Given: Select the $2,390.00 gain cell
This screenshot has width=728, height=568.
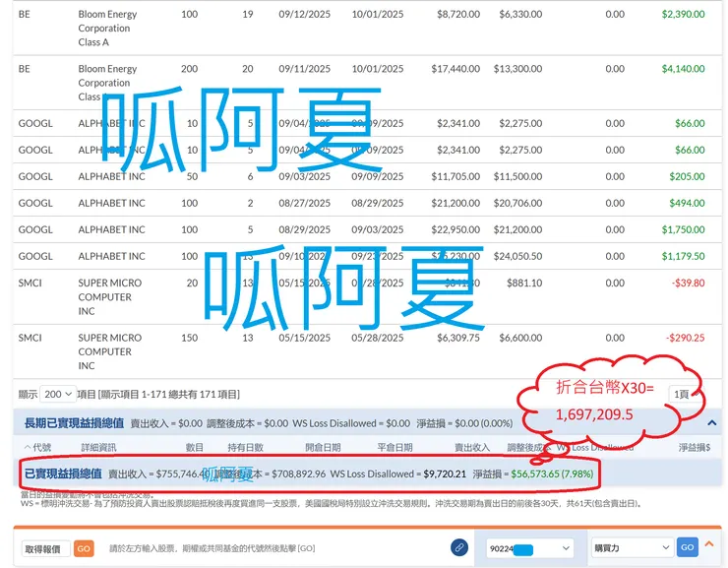Looking at the screenshot, I should 683,14.
